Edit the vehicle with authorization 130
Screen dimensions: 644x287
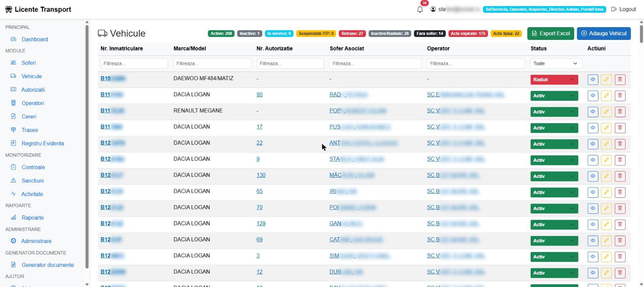606,176
